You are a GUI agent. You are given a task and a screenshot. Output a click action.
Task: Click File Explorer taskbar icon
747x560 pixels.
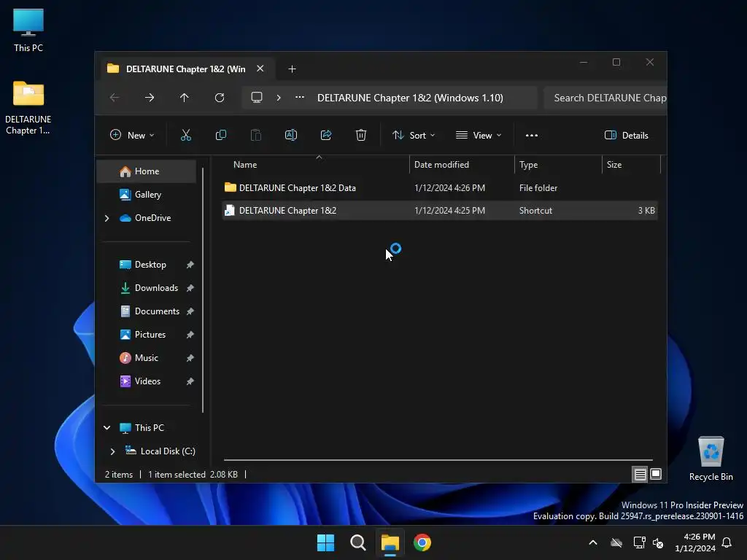click(390, 542)
